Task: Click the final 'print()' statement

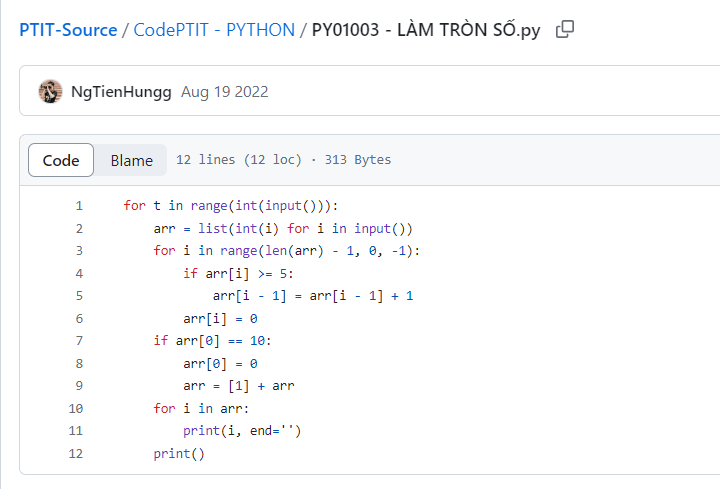Action: (x=179, y=453)
